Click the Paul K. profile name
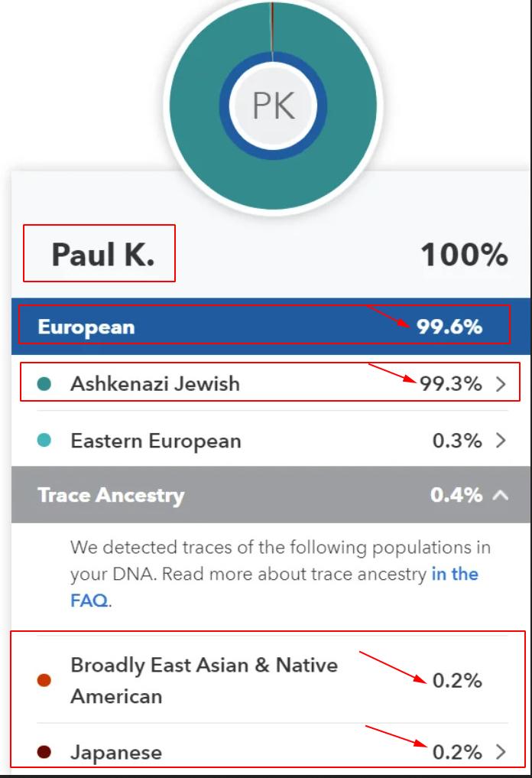 [x=102, y=255]
